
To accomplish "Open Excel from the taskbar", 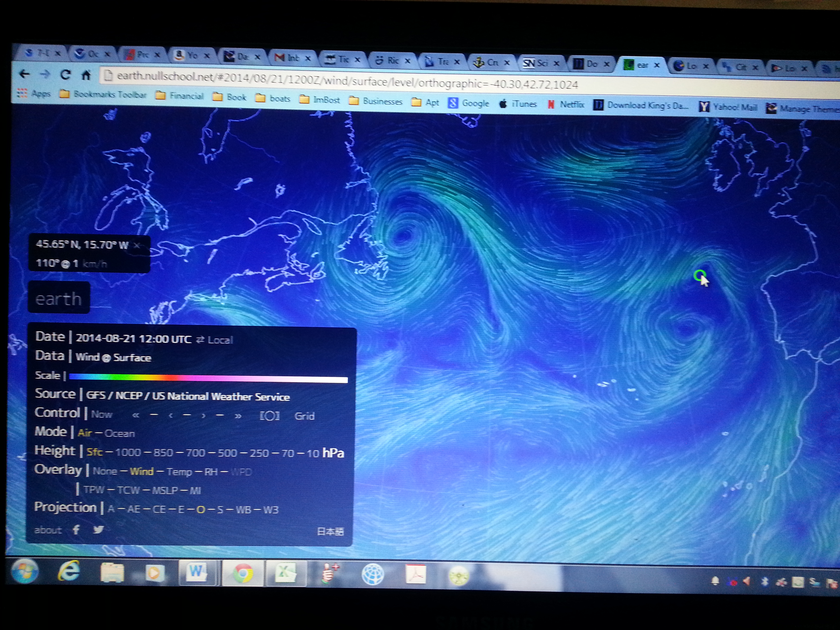I will [286, 573].
